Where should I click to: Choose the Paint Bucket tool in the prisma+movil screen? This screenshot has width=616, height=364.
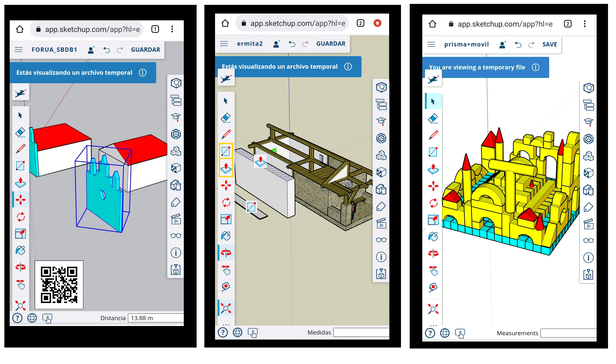(433, 237)
